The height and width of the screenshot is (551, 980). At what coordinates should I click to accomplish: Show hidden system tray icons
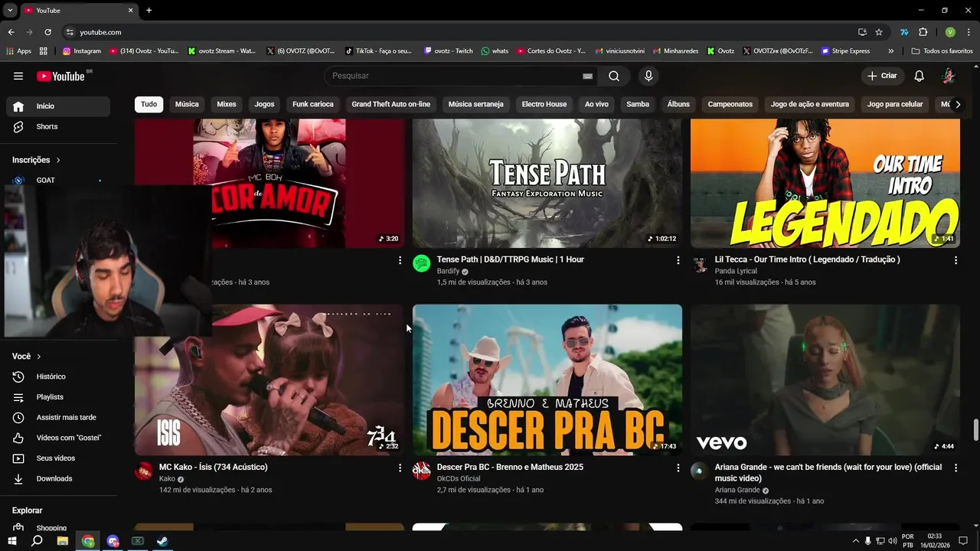tap(856, 541)
